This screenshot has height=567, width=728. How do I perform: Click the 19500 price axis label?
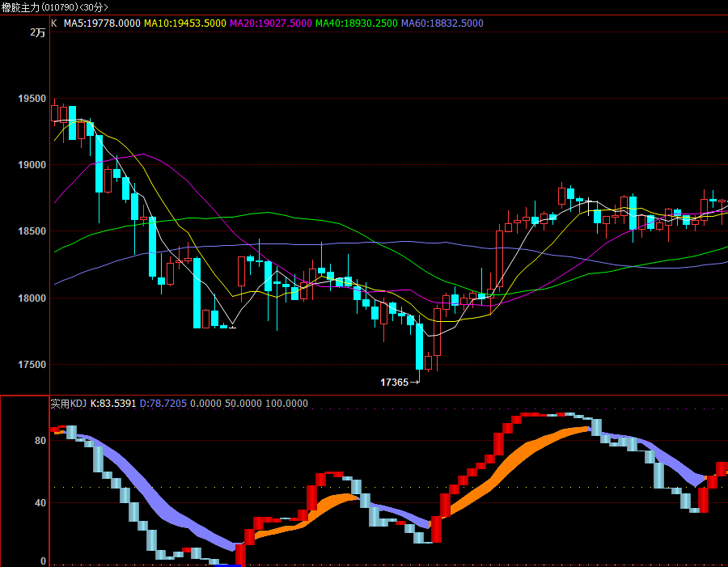pyautogui.click(x=32, y=99)
